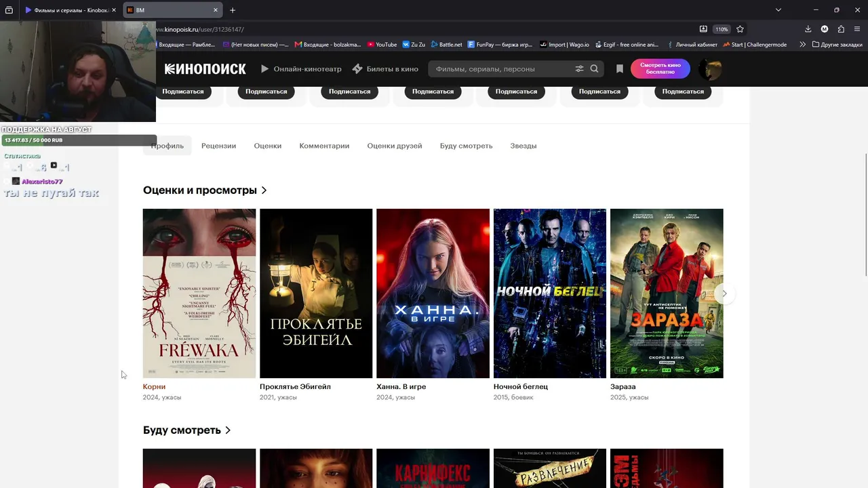The image size is (868, 488).
Task: Open the Личный кабинет bookmark
Action: 692,45
